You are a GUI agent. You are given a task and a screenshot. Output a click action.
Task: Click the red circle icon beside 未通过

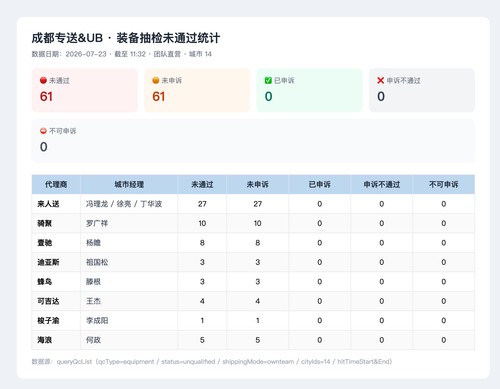[x=43, y=80]
